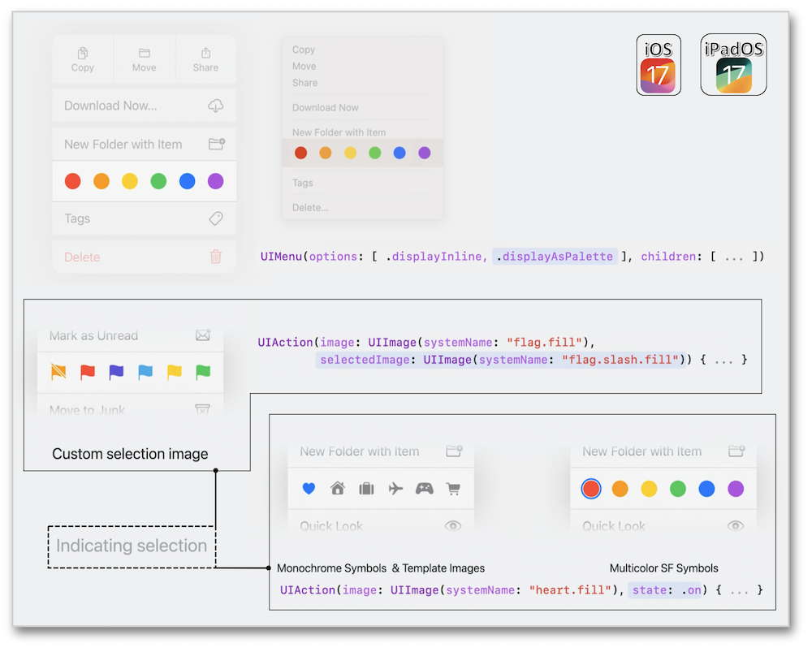
Task: Pick the green color dot in the iOS menu
Action: (158, 181)
